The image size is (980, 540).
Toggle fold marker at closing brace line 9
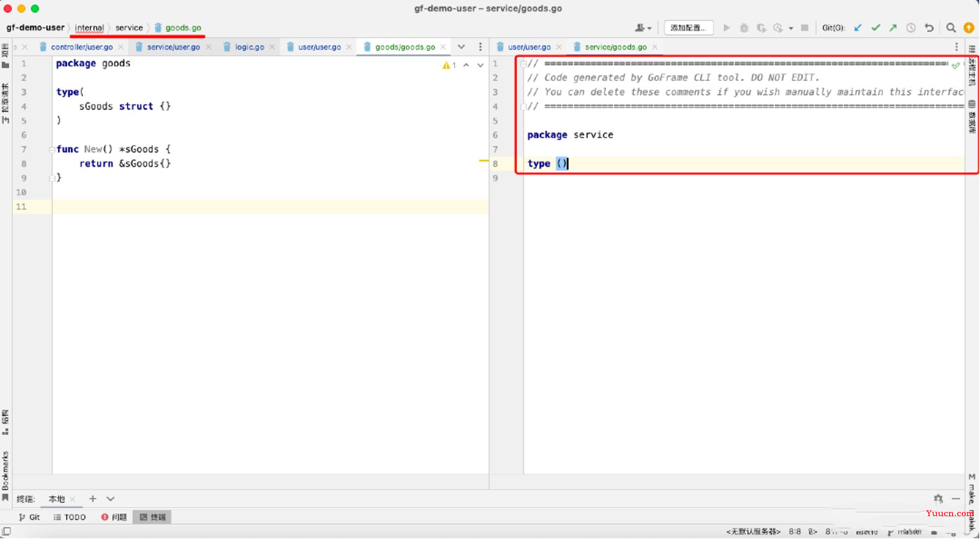click(51, 179)
